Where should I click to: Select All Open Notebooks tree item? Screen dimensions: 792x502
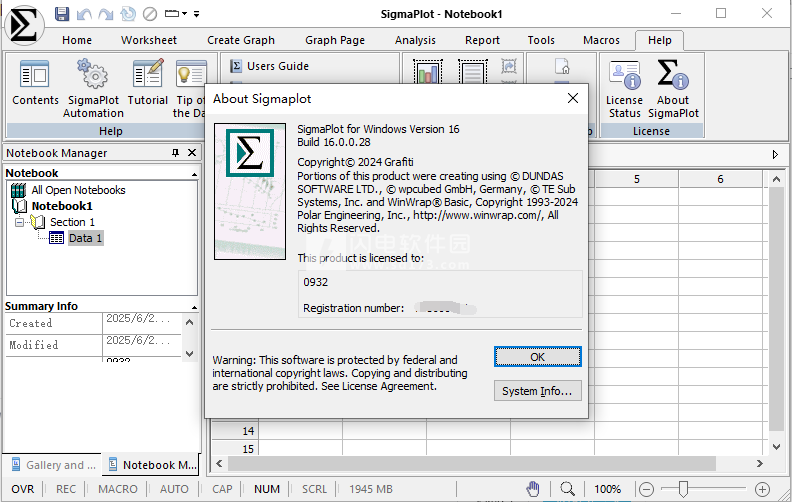coord(78,190)
